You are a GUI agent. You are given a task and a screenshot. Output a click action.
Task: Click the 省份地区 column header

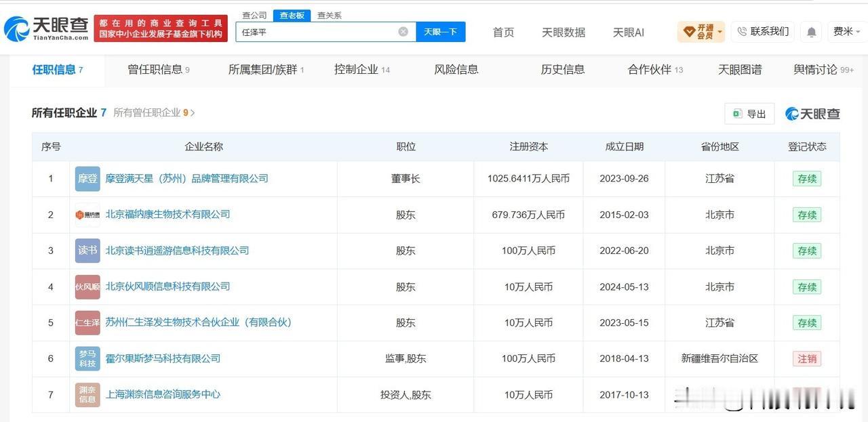pyautogui.click(x=719, y=146)
